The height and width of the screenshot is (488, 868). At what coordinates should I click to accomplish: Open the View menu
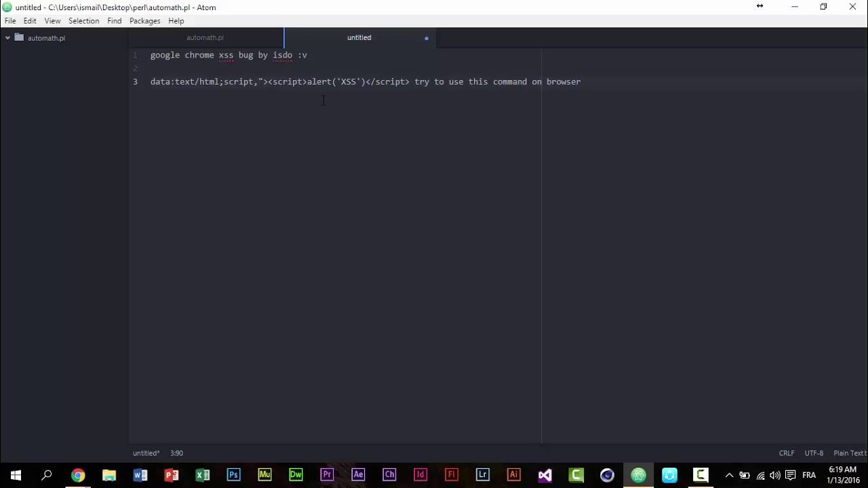point(52,21)
